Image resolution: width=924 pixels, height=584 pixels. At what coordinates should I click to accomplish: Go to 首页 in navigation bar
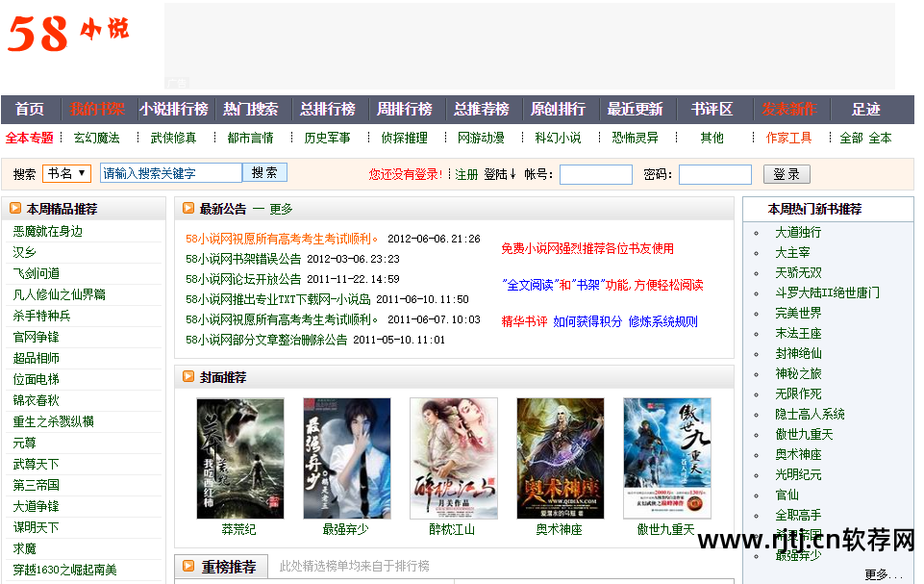[30, 109]
